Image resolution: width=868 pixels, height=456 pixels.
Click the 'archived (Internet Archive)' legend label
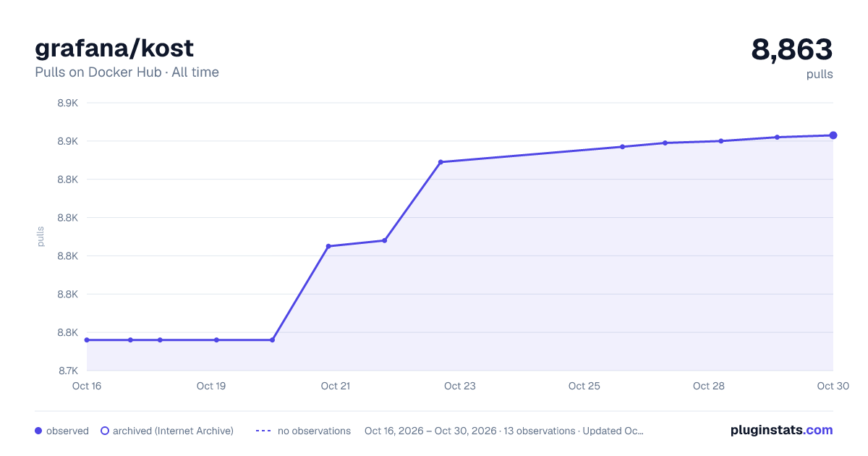point(173,431)
